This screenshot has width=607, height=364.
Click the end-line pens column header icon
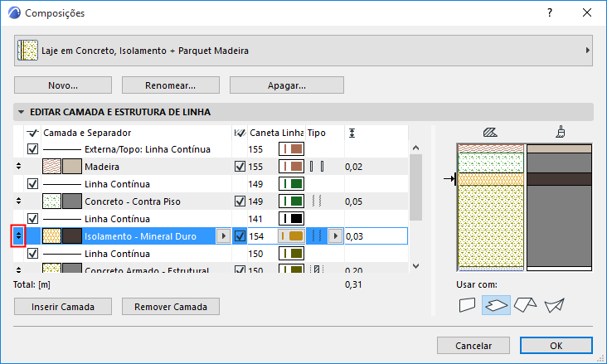coord(240,133)
